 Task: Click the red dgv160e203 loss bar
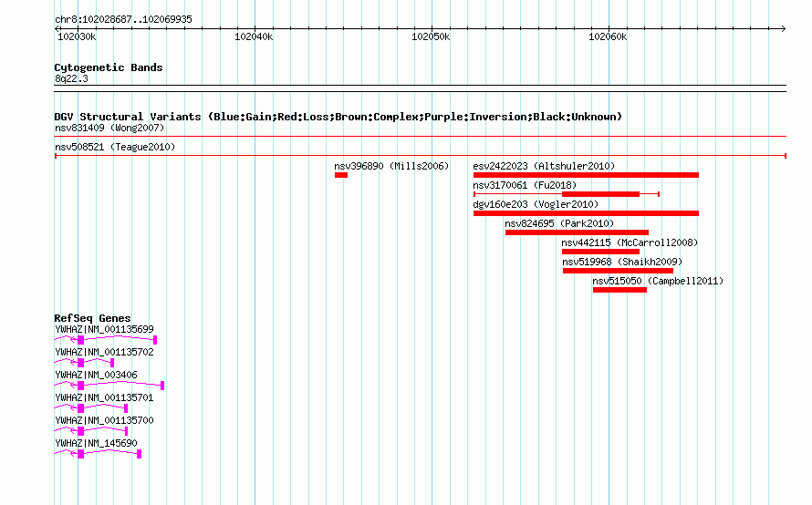586,213
